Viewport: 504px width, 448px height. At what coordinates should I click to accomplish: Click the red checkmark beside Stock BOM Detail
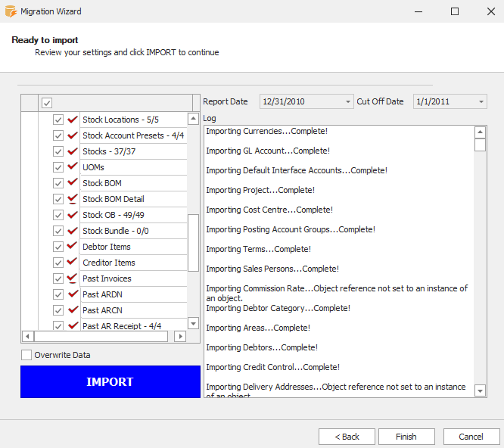point(73,198)
